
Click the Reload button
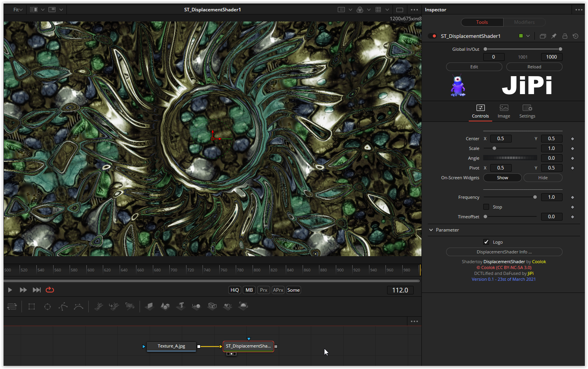[x=534, y=67]
